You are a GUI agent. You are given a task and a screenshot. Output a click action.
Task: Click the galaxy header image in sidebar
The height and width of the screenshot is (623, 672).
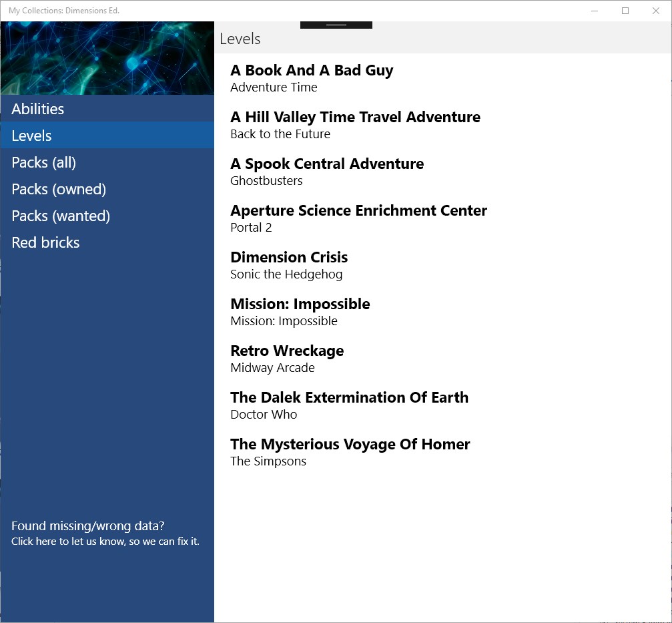[x=107, y=58]
